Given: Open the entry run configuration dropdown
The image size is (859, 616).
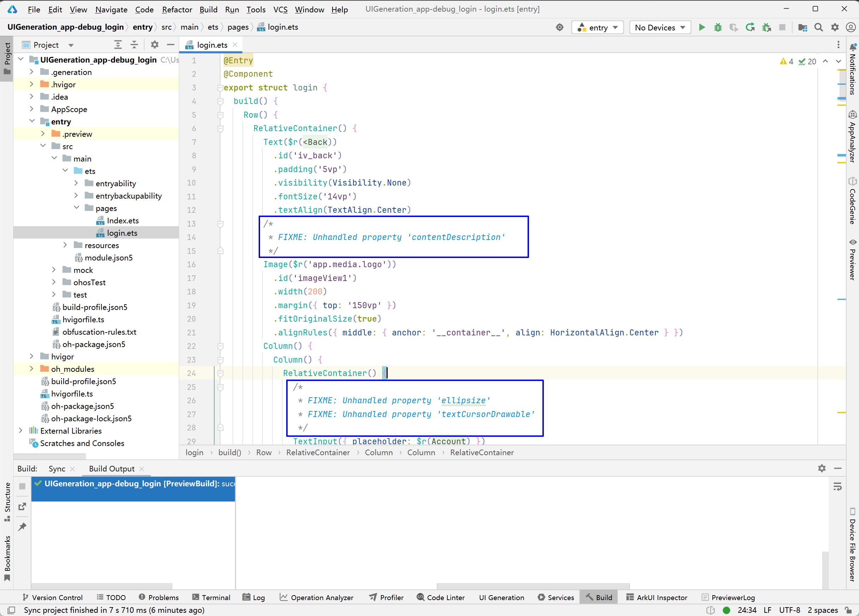Looking at the screenshot, I should pos(597,27).
